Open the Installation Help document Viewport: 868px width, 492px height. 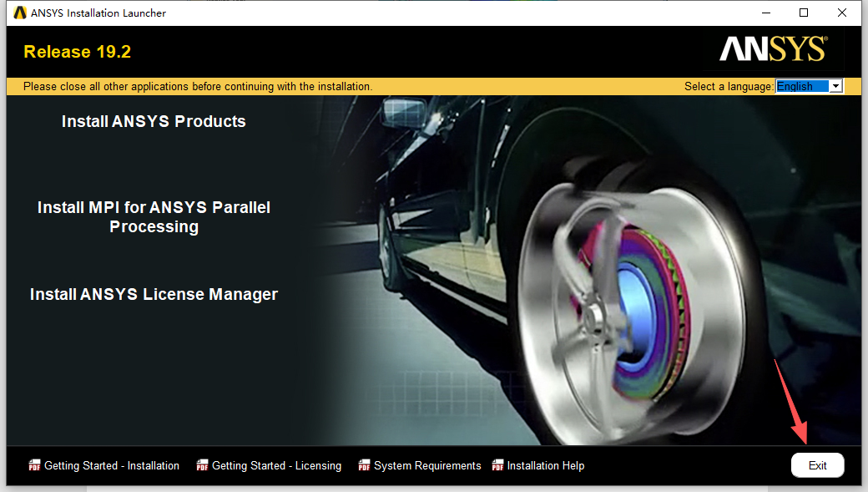pyautogui.click(x=546, y=465)
